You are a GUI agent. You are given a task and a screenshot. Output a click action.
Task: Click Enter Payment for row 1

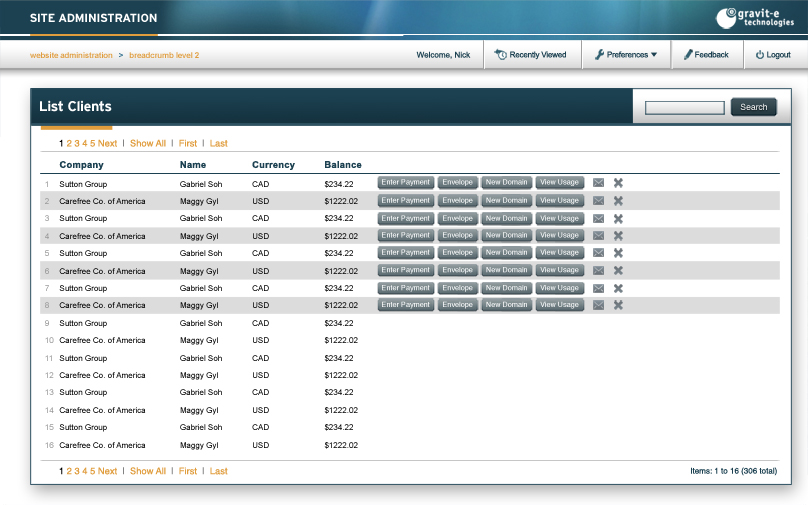coord(406,182)
